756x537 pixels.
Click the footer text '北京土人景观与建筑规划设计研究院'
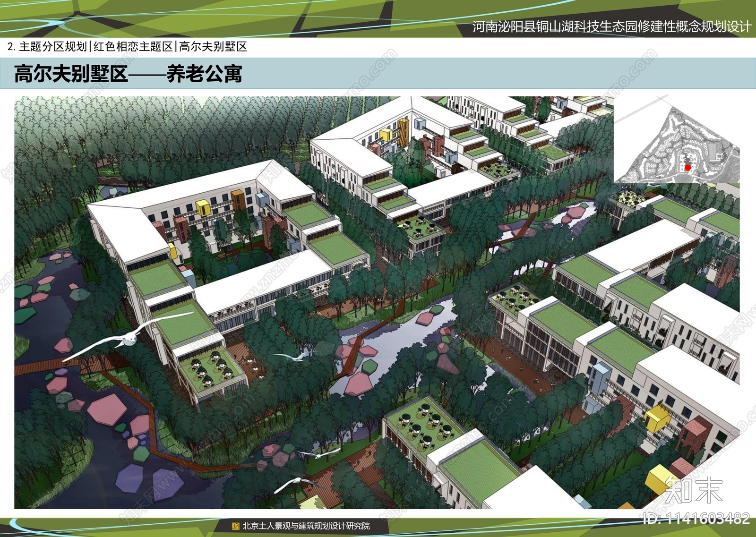coord(306,526)
